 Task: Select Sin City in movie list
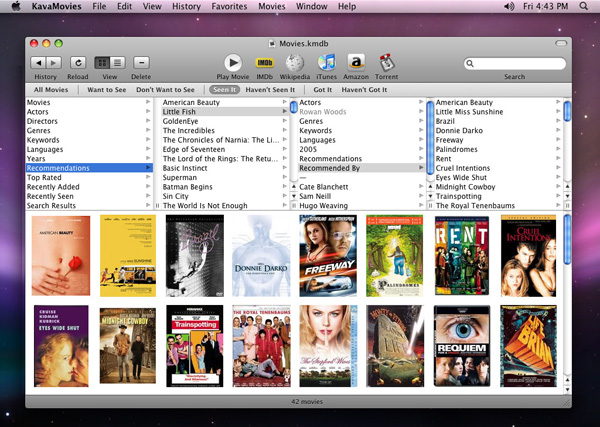(225, 196)
